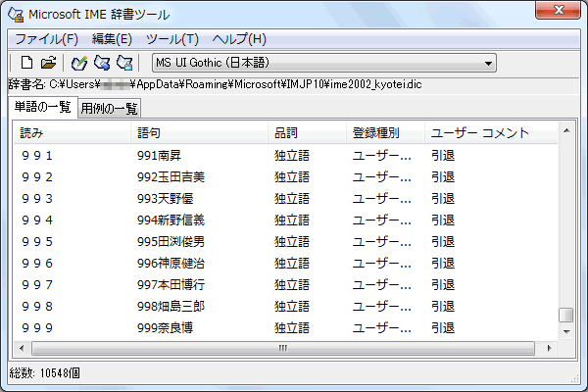This screenshot has height=392, width=588.
Task: Switch to the 用例の一覧 tab
Action: [110, 107]
